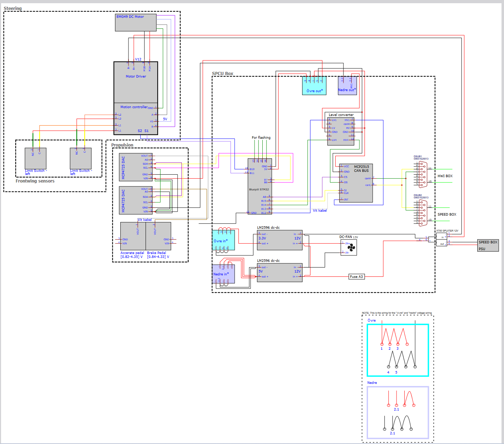This screenshot has width=504, height=444.
Task: Select the second Limit Switch left component
Action: click(x=81, y=158)
